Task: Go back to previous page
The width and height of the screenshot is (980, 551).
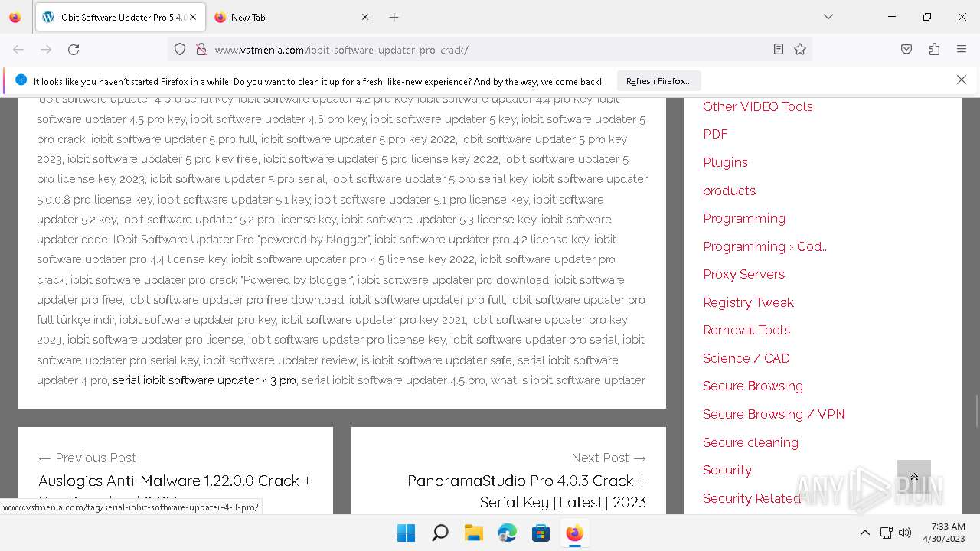Action: point(18,49)
